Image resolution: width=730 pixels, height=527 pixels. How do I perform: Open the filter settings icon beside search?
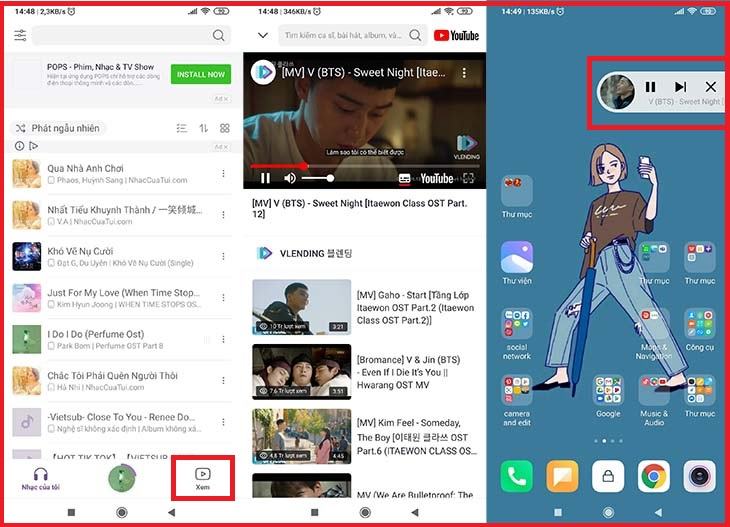coord(20,35)
